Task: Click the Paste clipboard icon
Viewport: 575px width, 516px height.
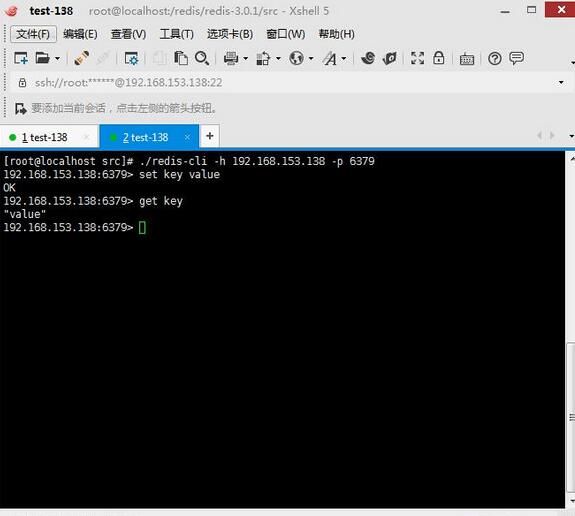Action: click(181, 58)
